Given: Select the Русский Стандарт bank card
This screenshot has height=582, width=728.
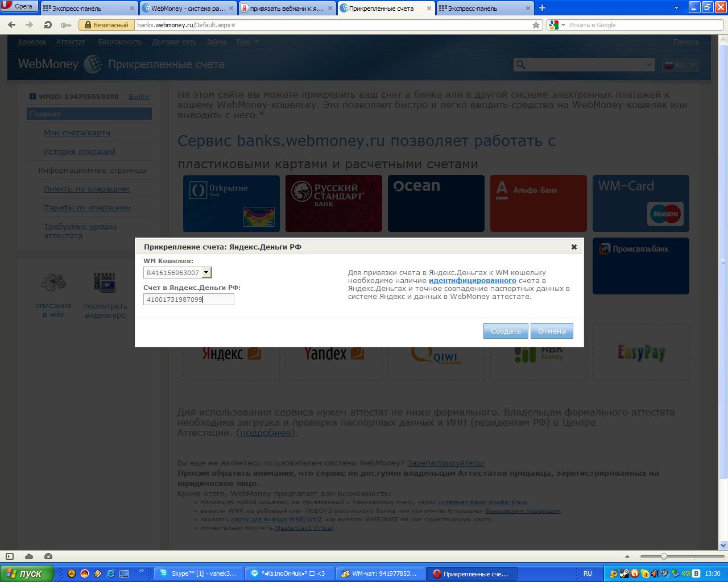Looking at the screenshot, I should 334,203.
